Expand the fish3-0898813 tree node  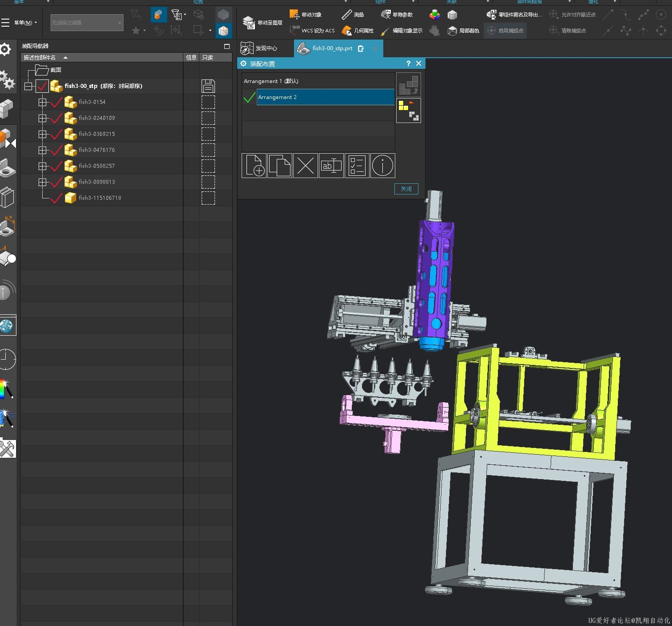tap(43, 182)
